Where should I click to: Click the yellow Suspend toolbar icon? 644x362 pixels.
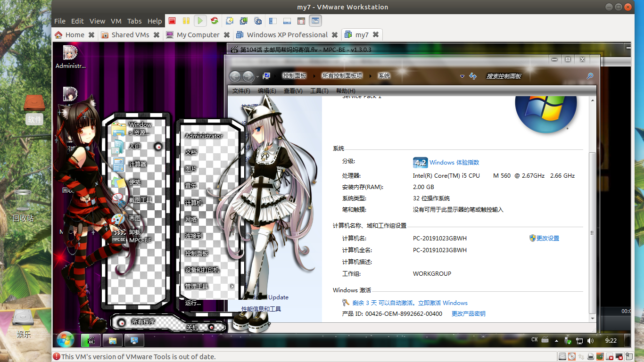point(186,21)
